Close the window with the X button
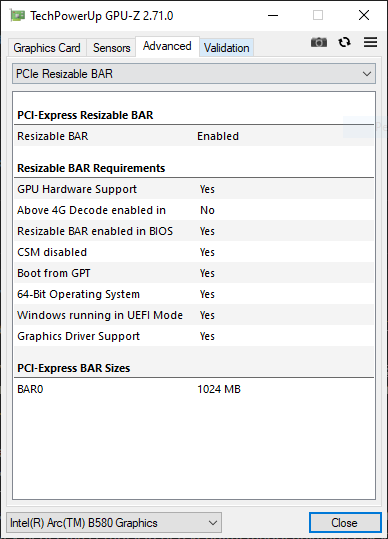 point(364,15)
